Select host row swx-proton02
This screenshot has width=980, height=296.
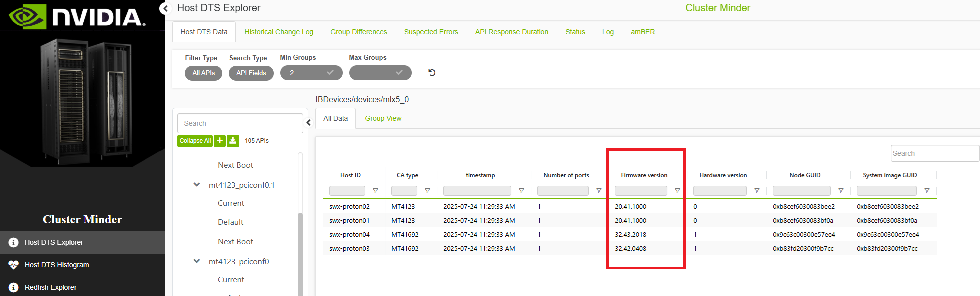click(630, 206)
